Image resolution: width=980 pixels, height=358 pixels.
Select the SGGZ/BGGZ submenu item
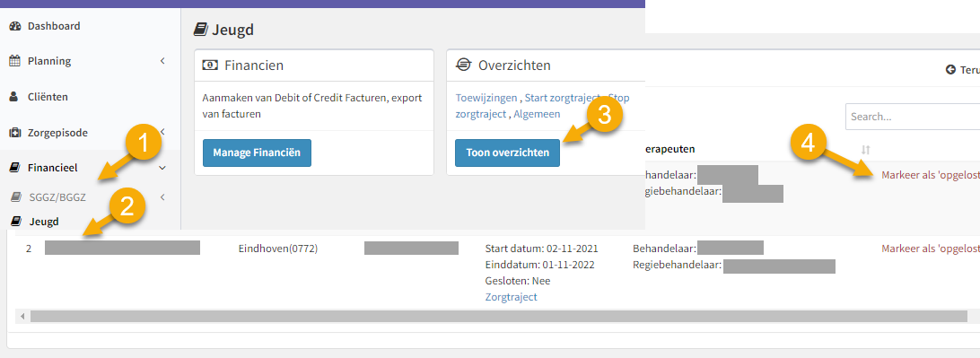pos(57,197)
